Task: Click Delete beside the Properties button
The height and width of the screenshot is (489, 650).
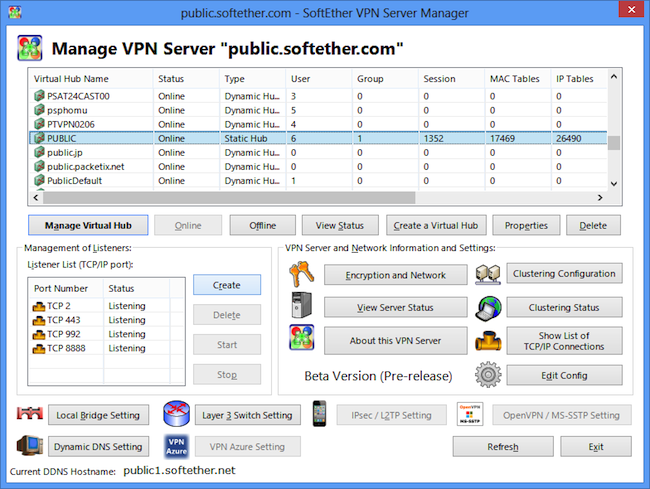Action: (593, 225)
